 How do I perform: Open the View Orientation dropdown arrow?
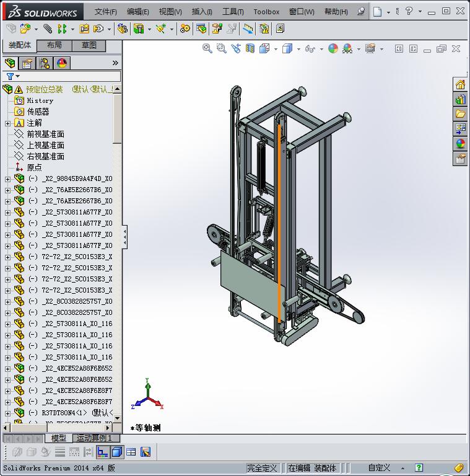[276, 49]
